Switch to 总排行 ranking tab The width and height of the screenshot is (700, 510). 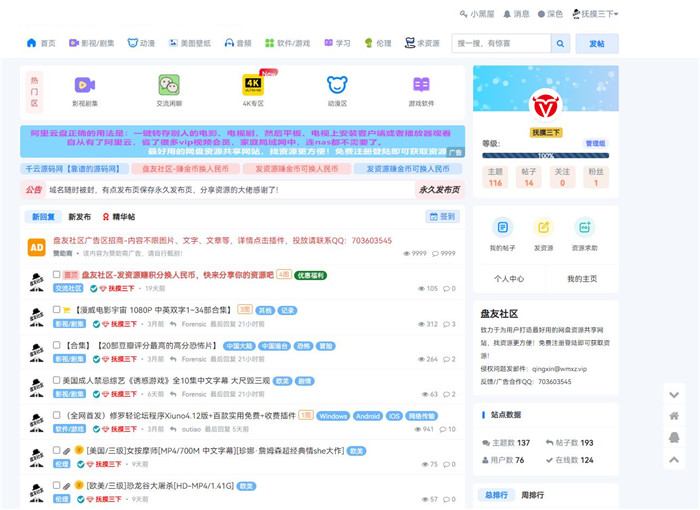click(x=496, y=495)
